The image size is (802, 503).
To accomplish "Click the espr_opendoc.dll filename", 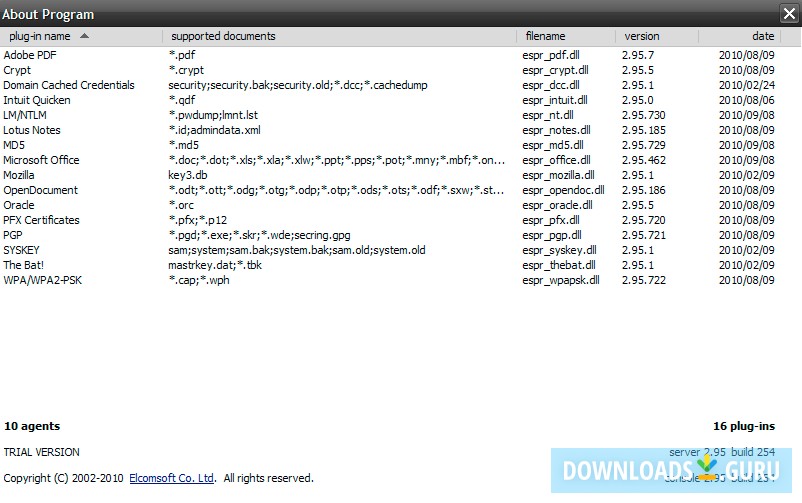I will coord(563,190).
